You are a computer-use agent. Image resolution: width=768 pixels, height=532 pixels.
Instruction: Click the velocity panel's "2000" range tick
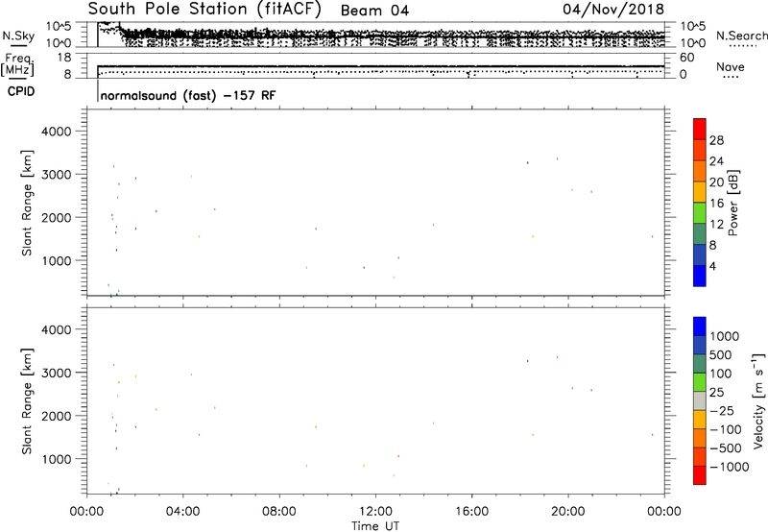[x=56, y=416]
